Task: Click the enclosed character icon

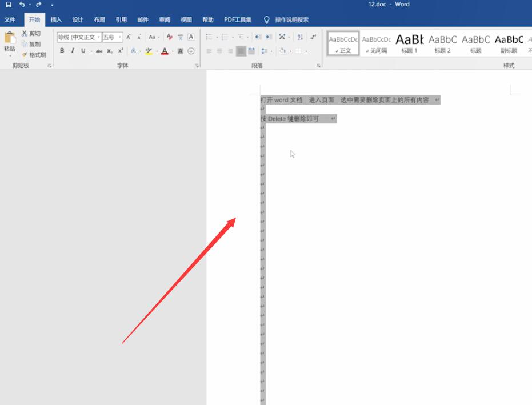Action: tap(191, 51)
